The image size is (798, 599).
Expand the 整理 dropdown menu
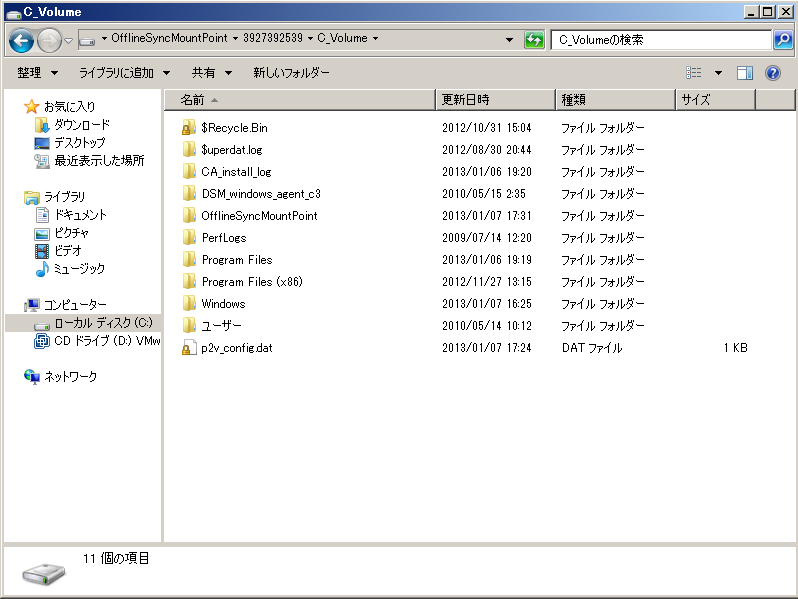coord(38,73)
